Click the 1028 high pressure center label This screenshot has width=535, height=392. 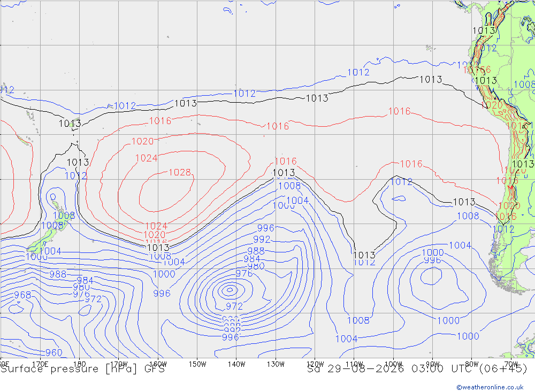(180, 172)
